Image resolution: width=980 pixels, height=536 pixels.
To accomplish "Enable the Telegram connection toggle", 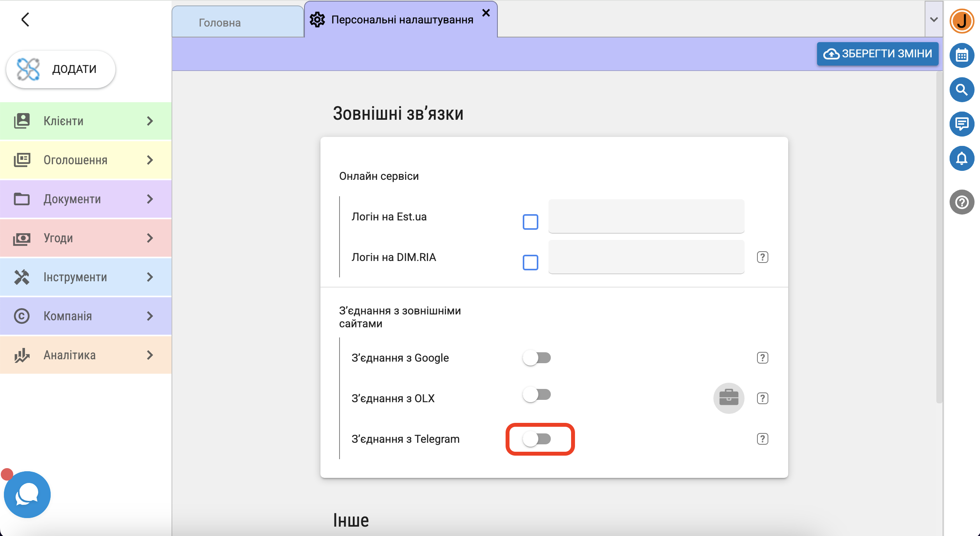I will point(537,439).
